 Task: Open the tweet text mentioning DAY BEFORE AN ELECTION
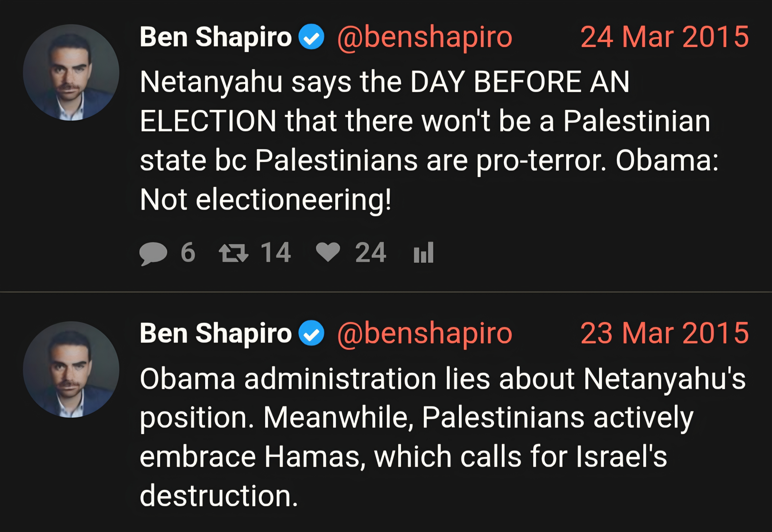(x=429, y=141)
